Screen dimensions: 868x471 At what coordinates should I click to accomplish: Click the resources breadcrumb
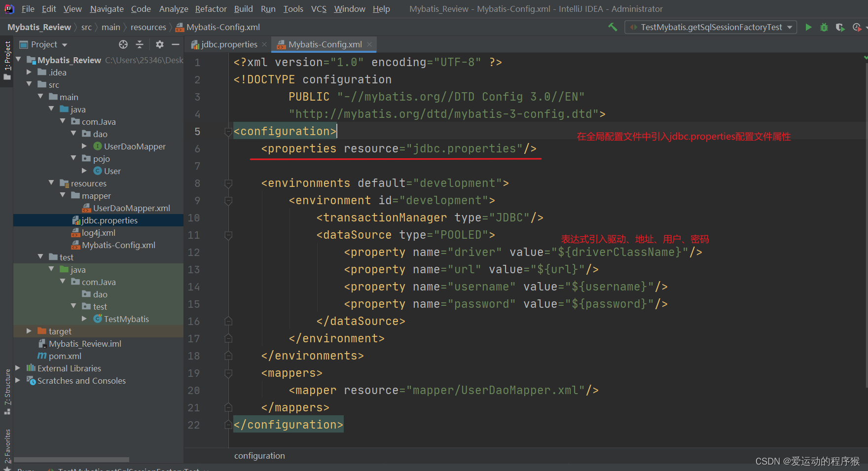[148, 27]
